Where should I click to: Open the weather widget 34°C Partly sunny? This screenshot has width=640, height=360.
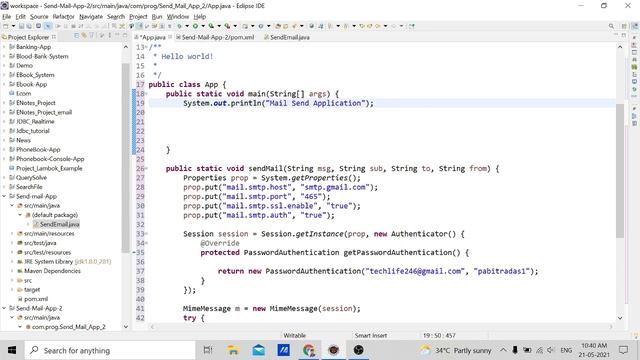point(456,350)
